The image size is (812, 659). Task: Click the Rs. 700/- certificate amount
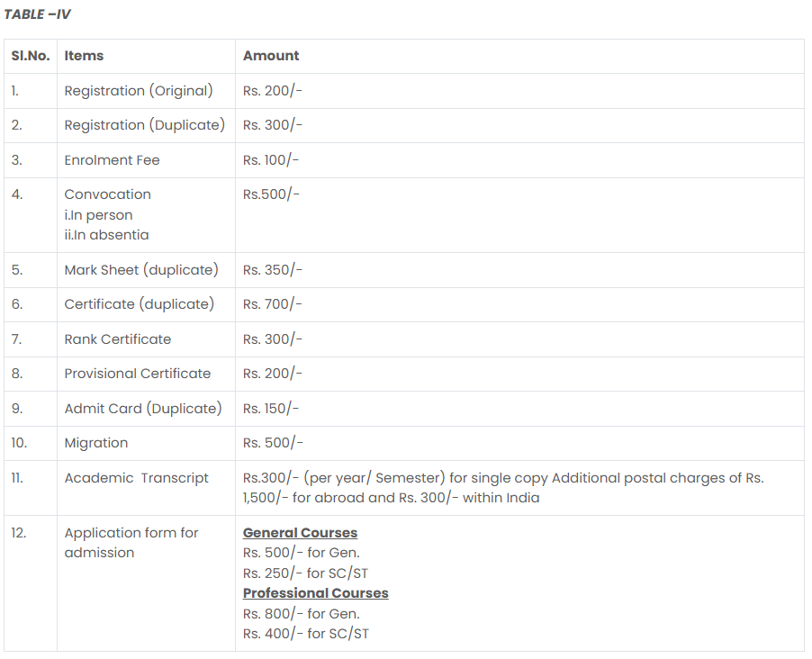[273, 304]
